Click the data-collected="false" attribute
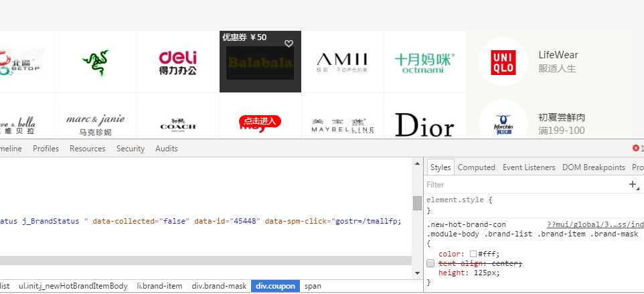This screenshot has width=644, height=294. (x=141, y=221)
